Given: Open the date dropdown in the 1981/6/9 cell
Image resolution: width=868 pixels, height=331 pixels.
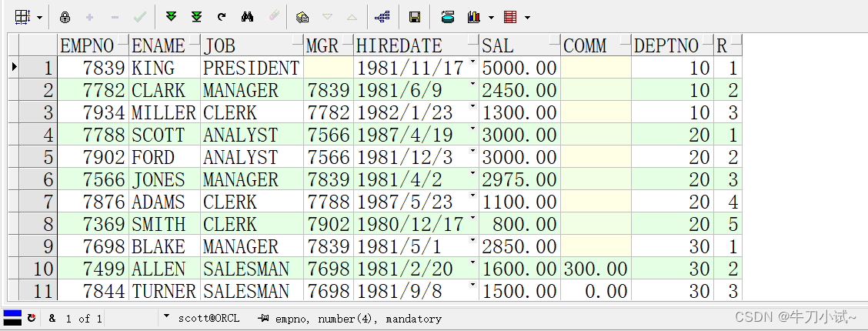Looking at the screenshot, I should (472, 84).
